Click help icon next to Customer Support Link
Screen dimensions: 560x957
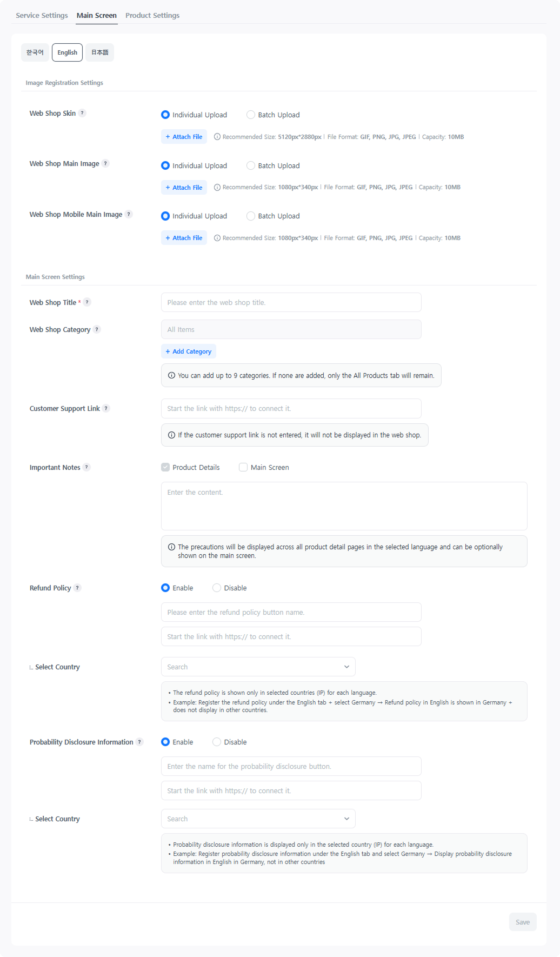[106, 408]
